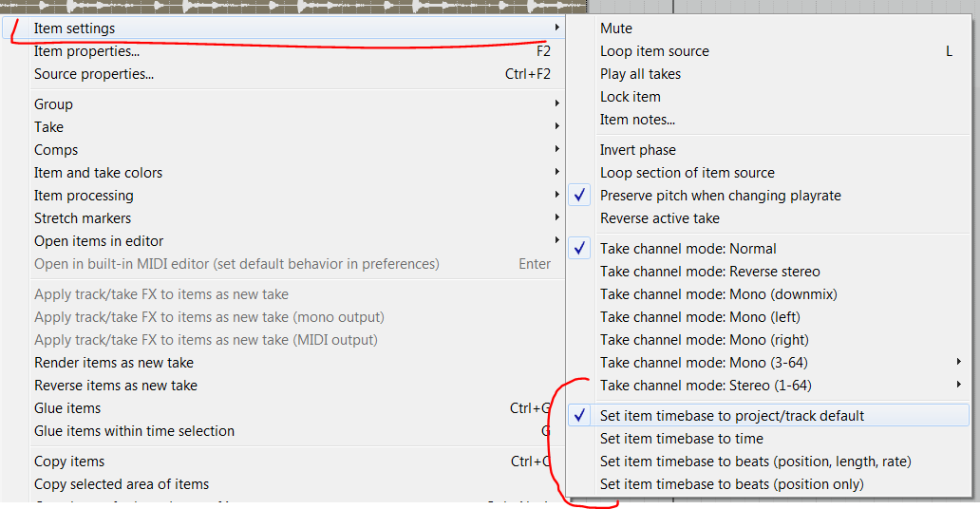Image resolution: width=980 pixels, height=509 pixels.
Task: Expand Take channel mode: Mono (3-64)
Action: [x=704, y=363]
